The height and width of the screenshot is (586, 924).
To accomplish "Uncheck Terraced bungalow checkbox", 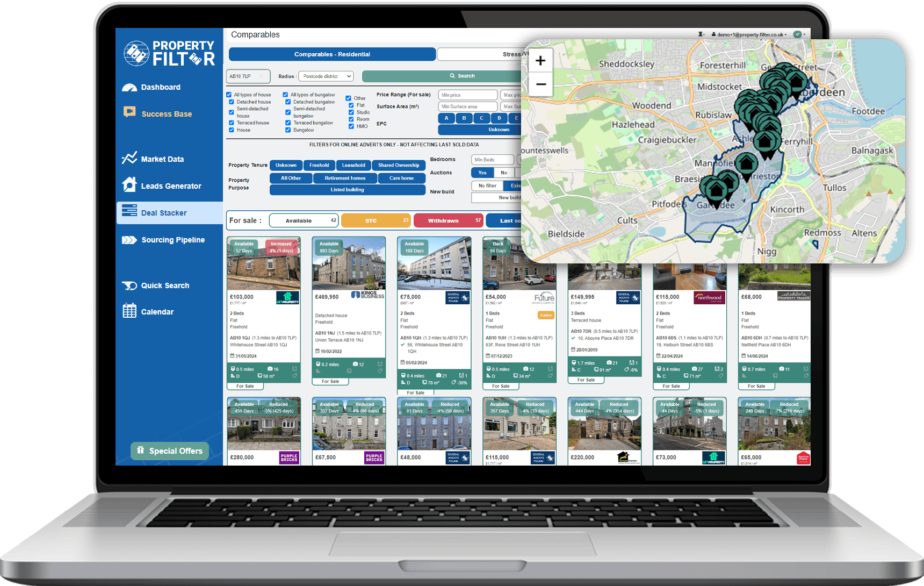I will pyautogui.click(x=288, y=123).
